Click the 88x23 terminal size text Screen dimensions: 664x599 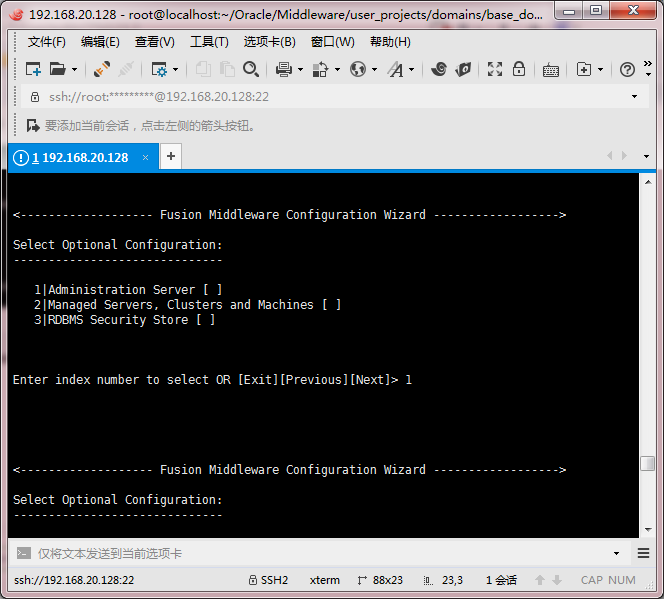click(x=387, y=580)
